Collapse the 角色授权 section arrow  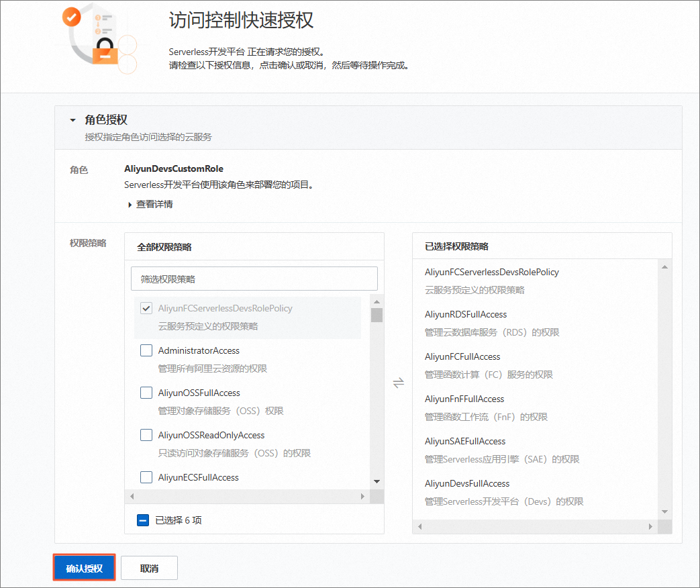[x=72, y=120]
